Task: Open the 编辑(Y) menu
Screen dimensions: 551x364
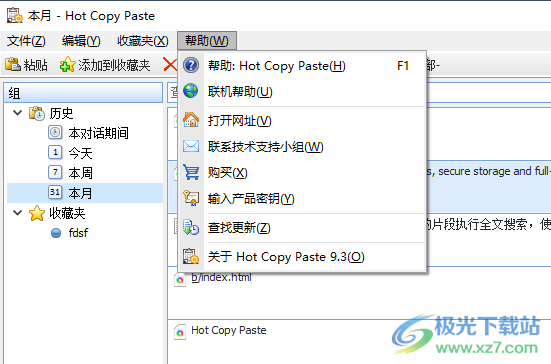Action: [81, 41]
